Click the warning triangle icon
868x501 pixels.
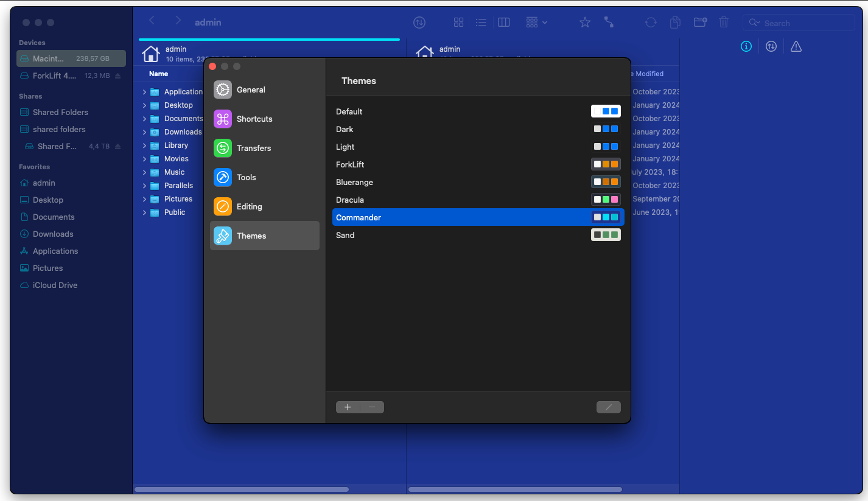click(x=796, y=47)
